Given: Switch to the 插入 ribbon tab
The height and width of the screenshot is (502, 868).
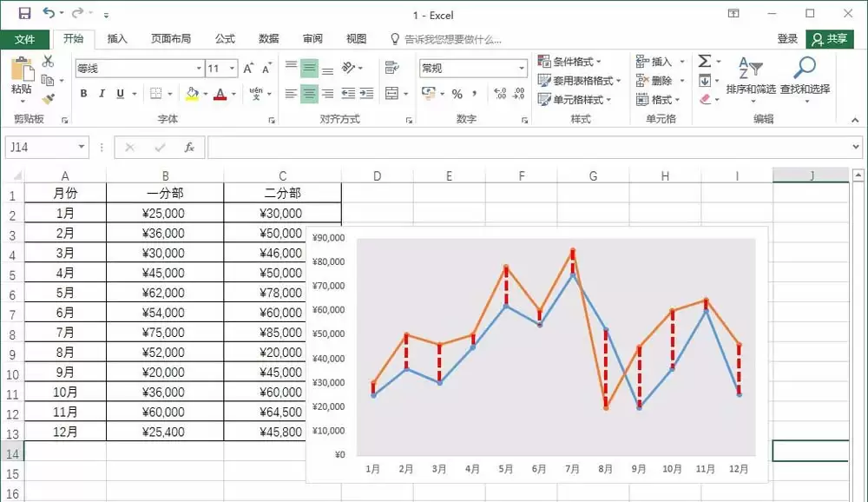Looking at the screenshot, I should click(117, 39).
